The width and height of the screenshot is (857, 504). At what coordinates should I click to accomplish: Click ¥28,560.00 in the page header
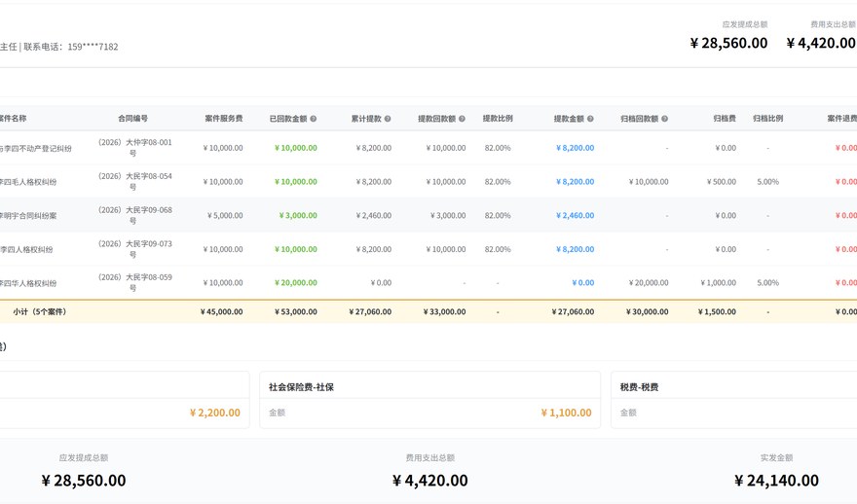pos(728,43)
